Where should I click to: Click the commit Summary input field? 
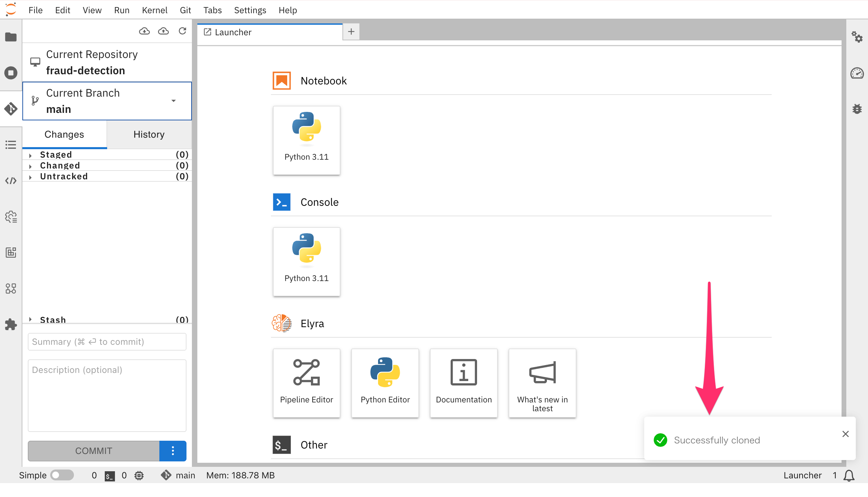(x=107, y=342)
